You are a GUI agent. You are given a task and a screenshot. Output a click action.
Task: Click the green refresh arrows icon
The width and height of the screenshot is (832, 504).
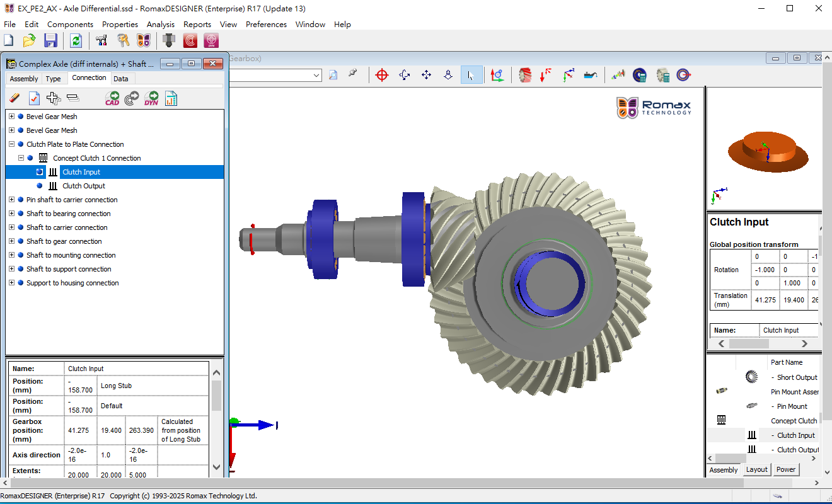pos(76,41)
